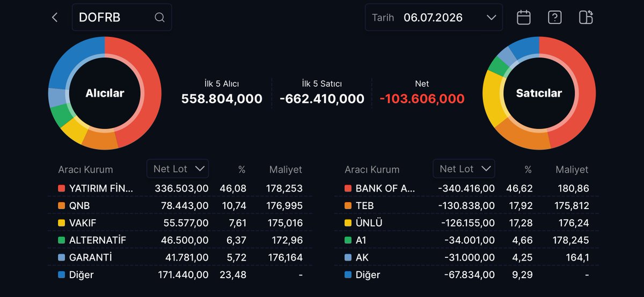The height and width of the screenshot is (297, 644).
Task: Click the İlk 5 Alıcı total 558.804,000
Action: click(222, 99)
